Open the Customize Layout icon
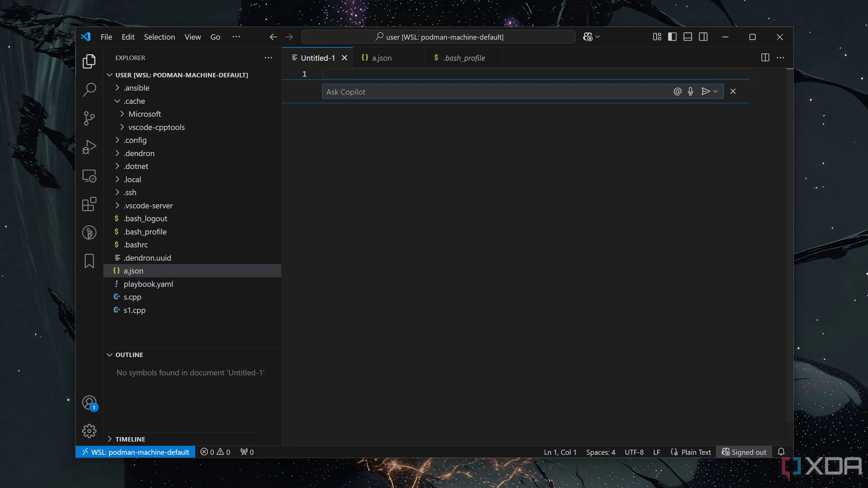868x488 pixels. coord(657,37)
